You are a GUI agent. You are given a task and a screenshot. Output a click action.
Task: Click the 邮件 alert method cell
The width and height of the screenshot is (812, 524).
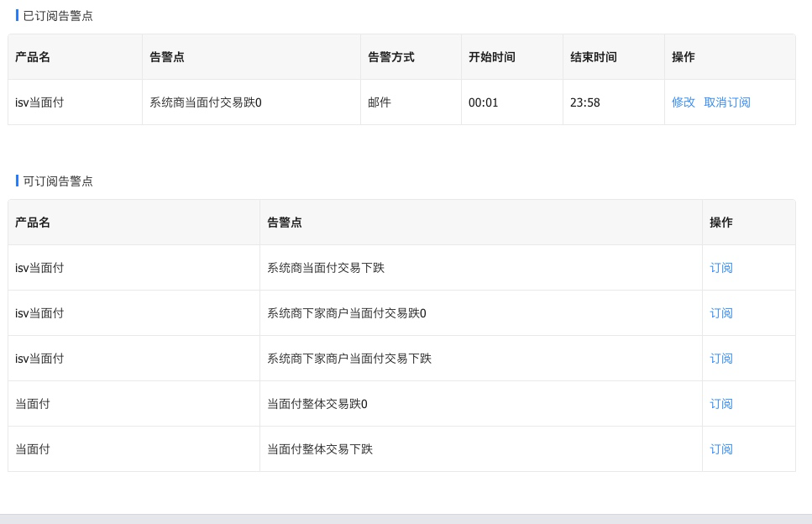click(x=379, y=102)
